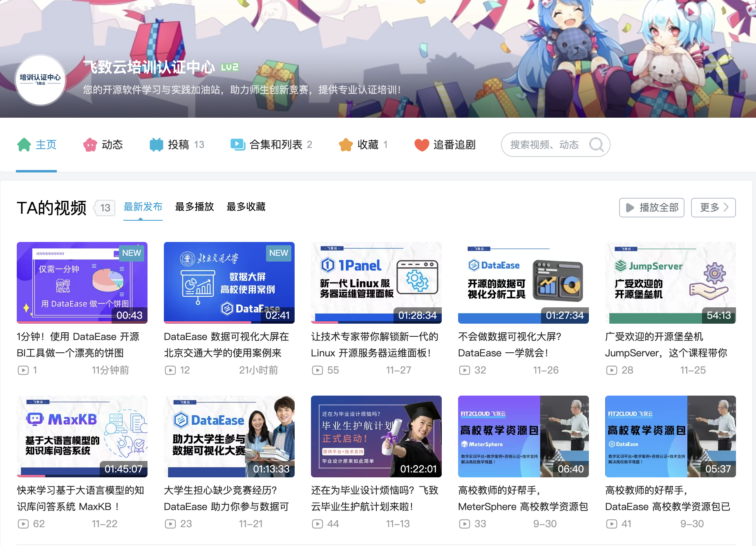Viewport: 756px width, 546px height.
Task: Click the 飞致云培训认证中心 username
Action: point(149,67)
